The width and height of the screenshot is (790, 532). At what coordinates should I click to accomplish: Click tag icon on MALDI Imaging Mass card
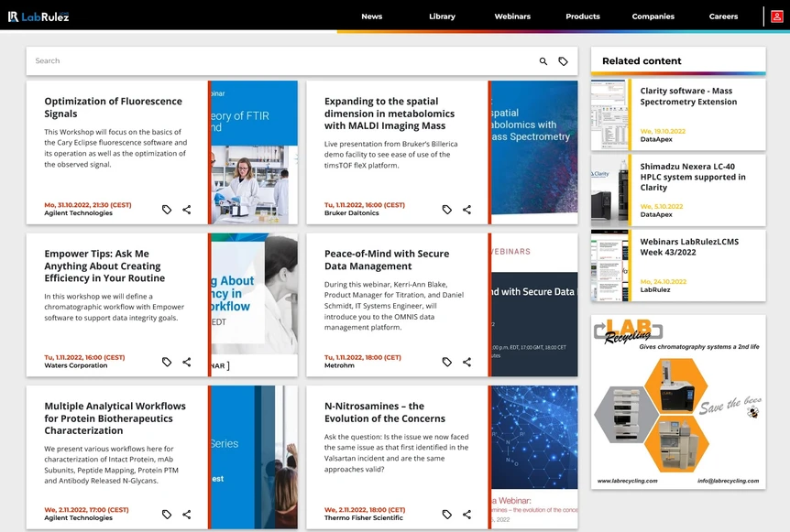[x=447, y=210]
